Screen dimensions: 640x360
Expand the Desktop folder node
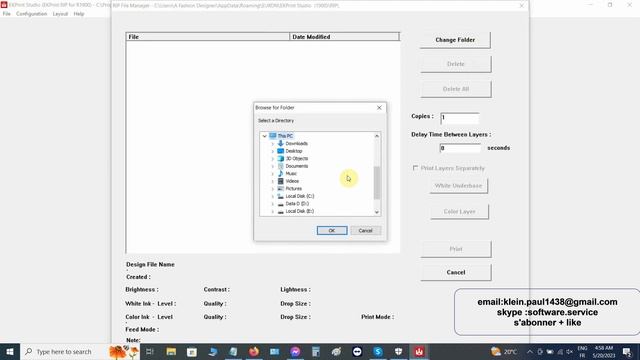pos(273,151)
